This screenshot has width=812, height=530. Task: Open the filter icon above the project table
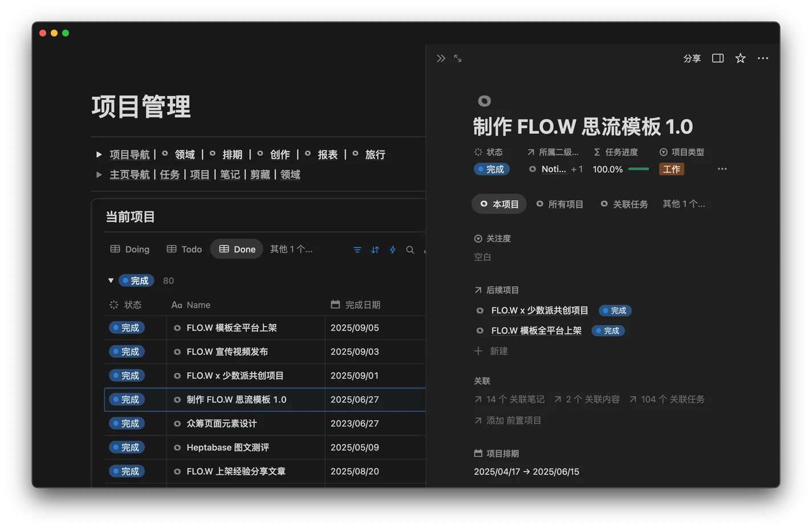357,249
